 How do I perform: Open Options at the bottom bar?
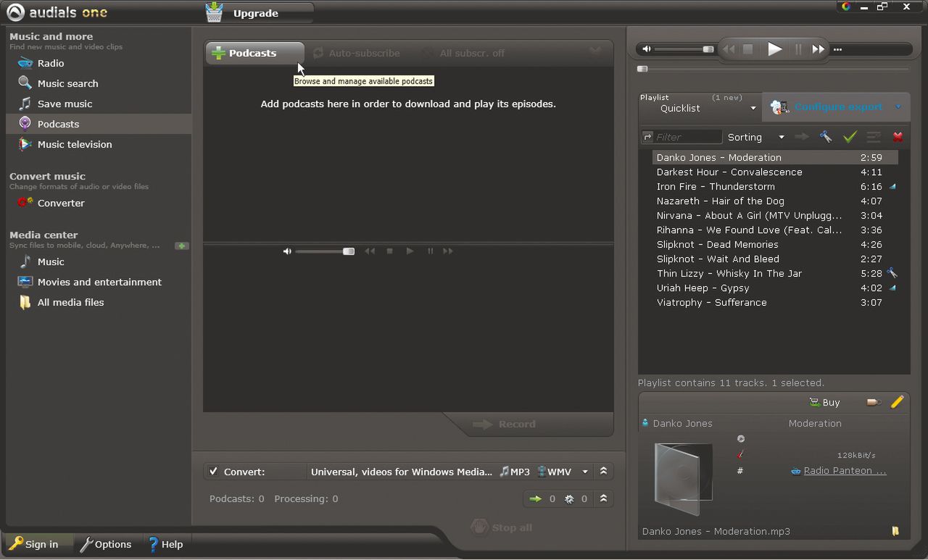coord(106,544)
